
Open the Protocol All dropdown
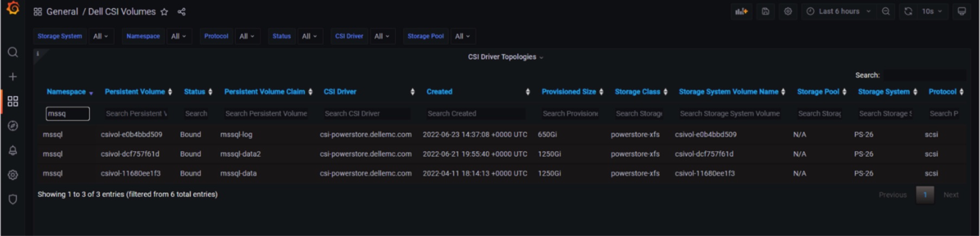(247, 36)
